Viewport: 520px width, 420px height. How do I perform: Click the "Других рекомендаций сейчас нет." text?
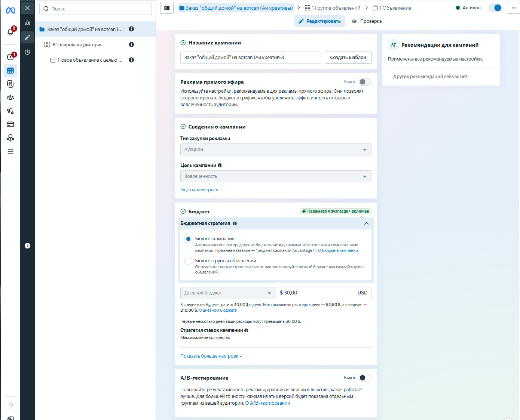(431, 77)
